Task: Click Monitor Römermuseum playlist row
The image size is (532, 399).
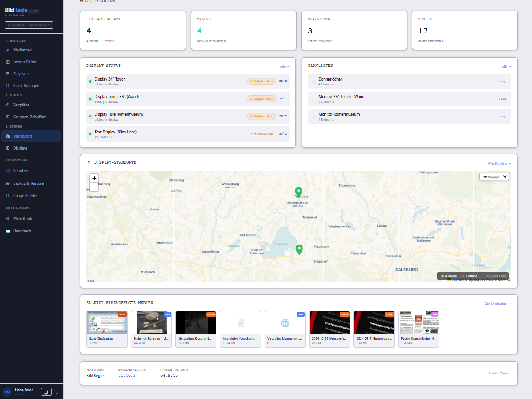Action: 410,117
